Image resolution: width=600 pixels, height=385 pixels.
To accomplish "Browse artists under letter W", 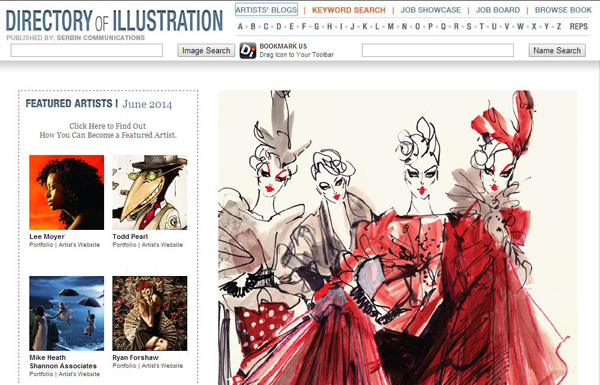I will pos(520,26).
